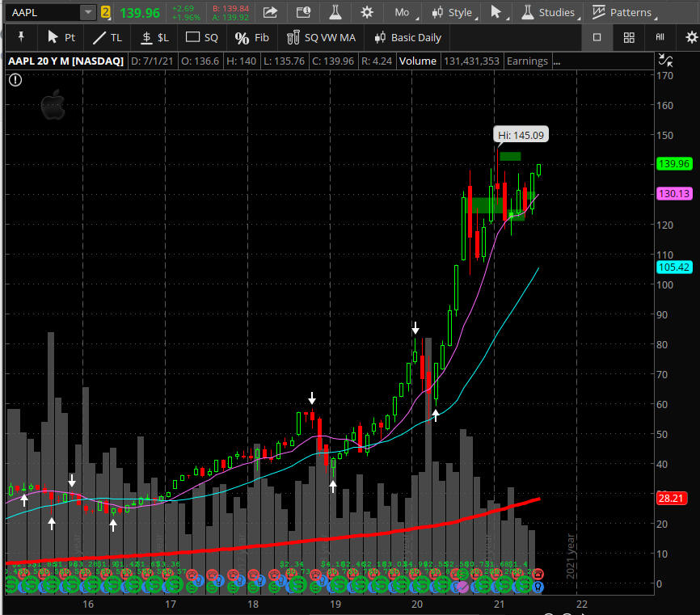Select the Pt pointer drawing tool
The height and width of the screenshot is (615, 700).
pyautogui.click(x=61, y=37)
